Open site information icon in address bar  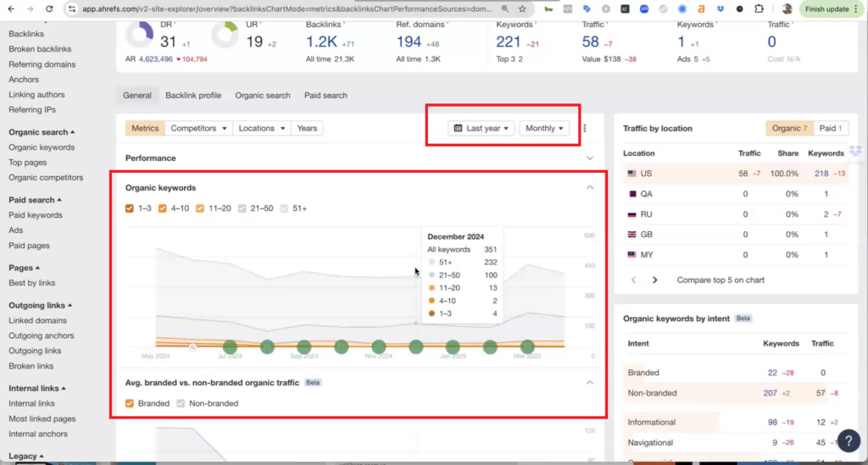coord(72,8)
